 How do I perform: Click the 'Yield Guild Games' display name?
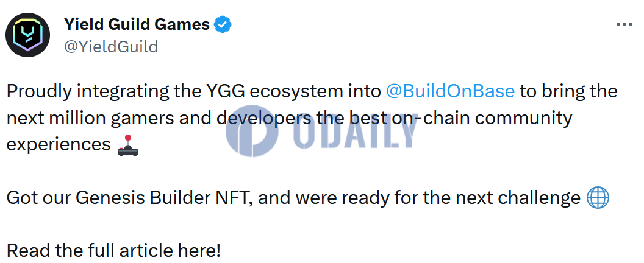pos(137,25)
